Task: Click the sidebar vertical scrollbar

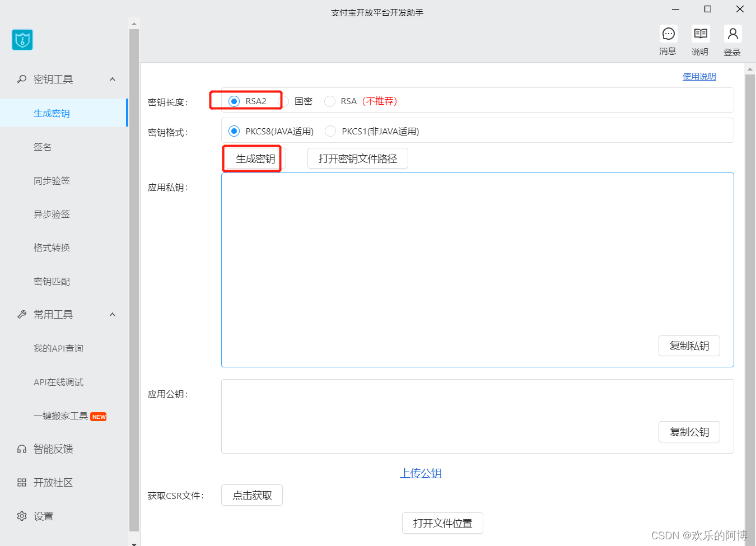Action: [134, 280]
